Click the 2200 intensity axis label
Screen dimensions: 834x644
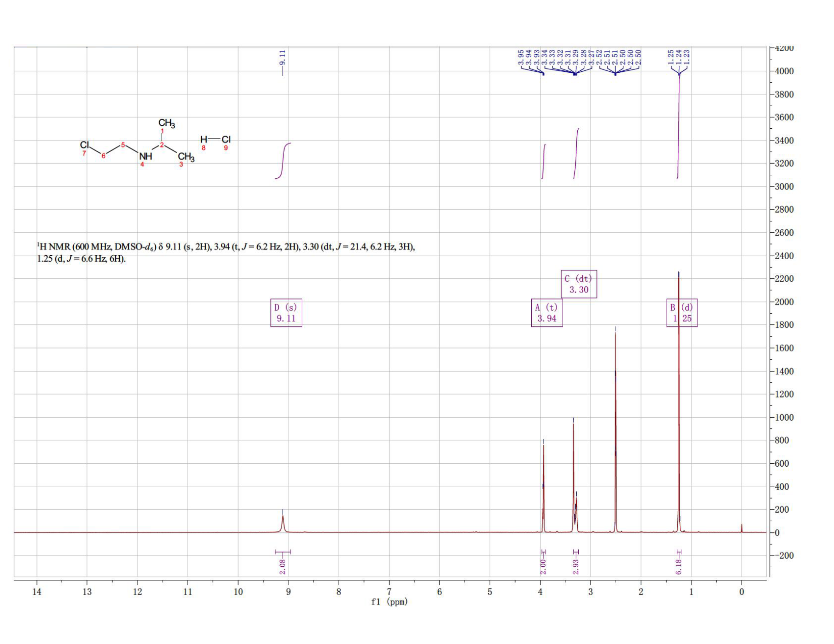point(784,279)
